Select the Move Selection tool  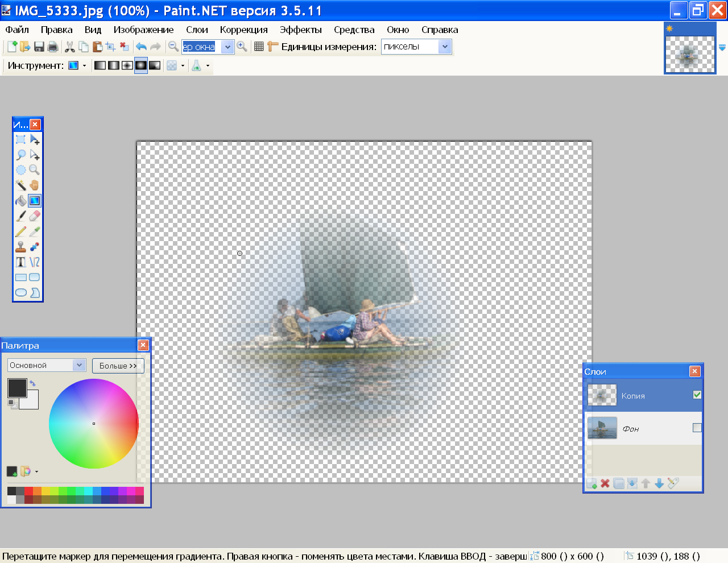tap(35, 155)
